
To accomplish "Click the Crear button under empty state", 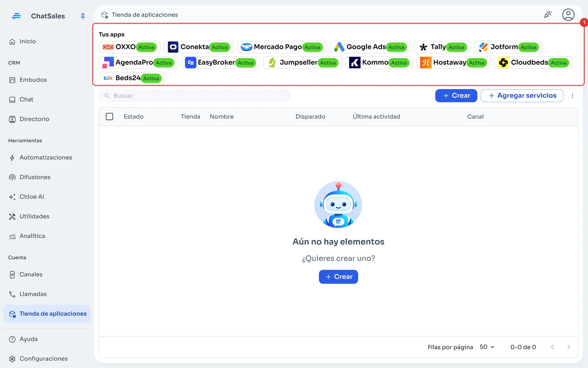I will [x=338, y=277].
